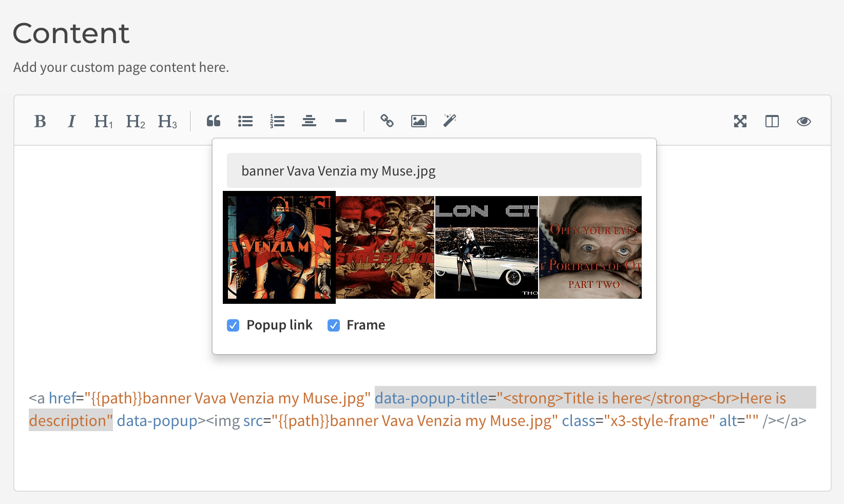This screenshot has width=844, height=504.
Task: Toggle bold formatting in the editor
Action: 40,121
